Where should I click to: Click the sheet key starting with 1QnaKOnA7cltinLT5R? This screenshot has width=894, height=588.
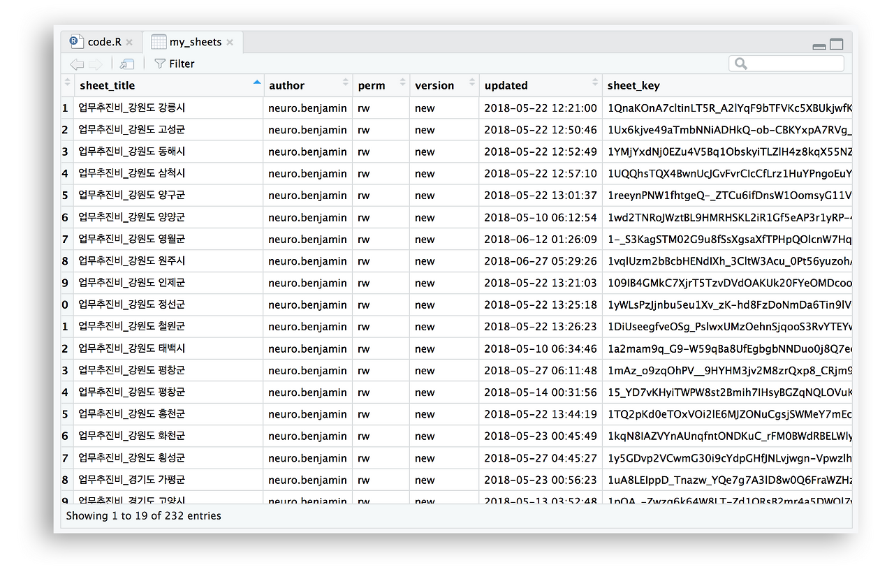pyautogui.click(x=730, y=108)
